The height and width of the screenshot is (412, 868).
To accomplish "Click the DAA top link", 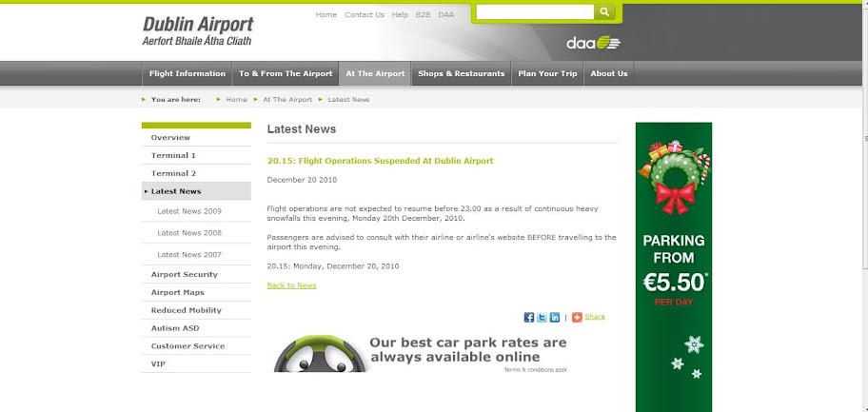I will 446,15.
